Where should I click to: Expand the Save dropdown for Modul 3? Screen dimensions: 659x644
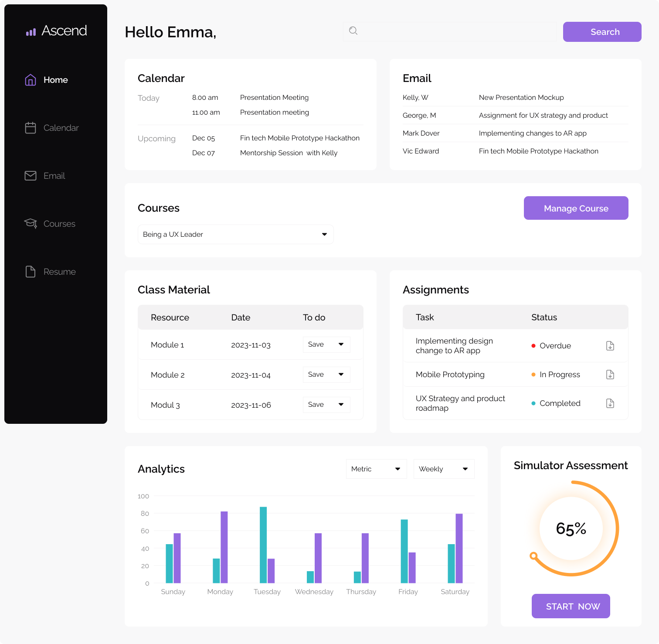tap(326, 405)
